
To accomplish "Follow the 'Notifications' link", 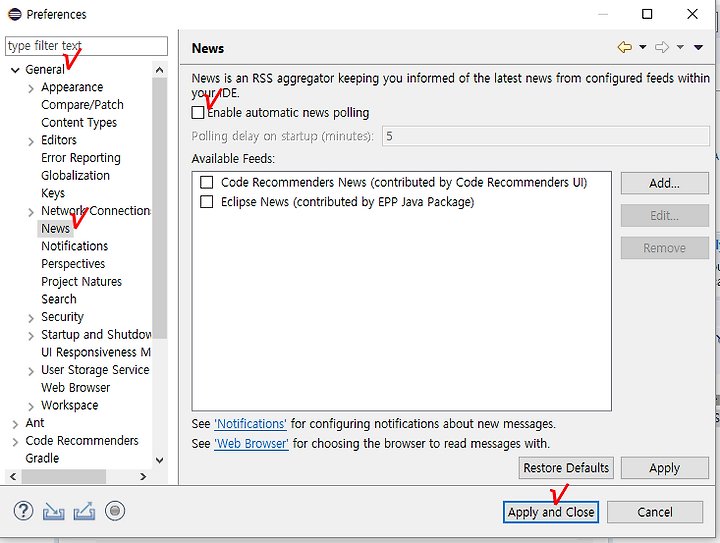I will 251,424.
